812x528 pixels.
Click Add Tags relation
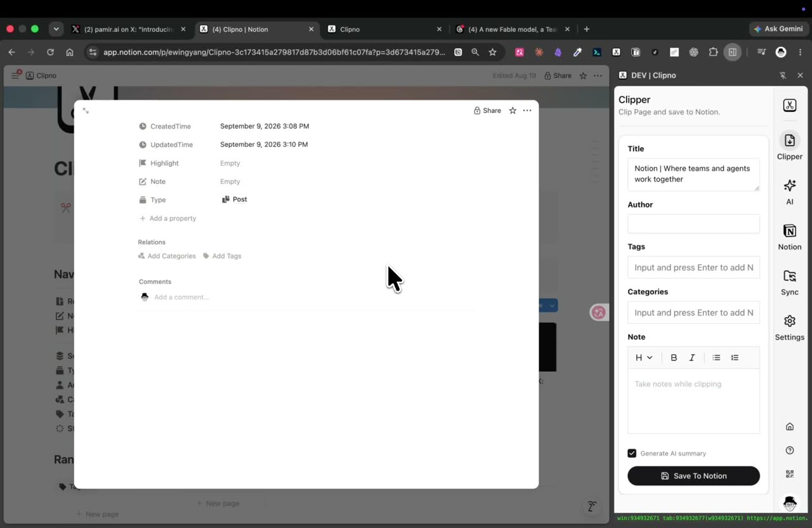[222, 256]
